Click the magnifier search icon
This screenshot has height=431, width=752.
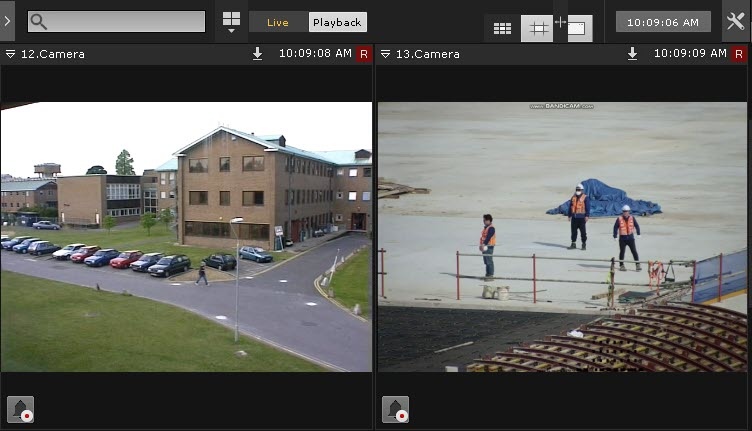[x=38, y=22]
